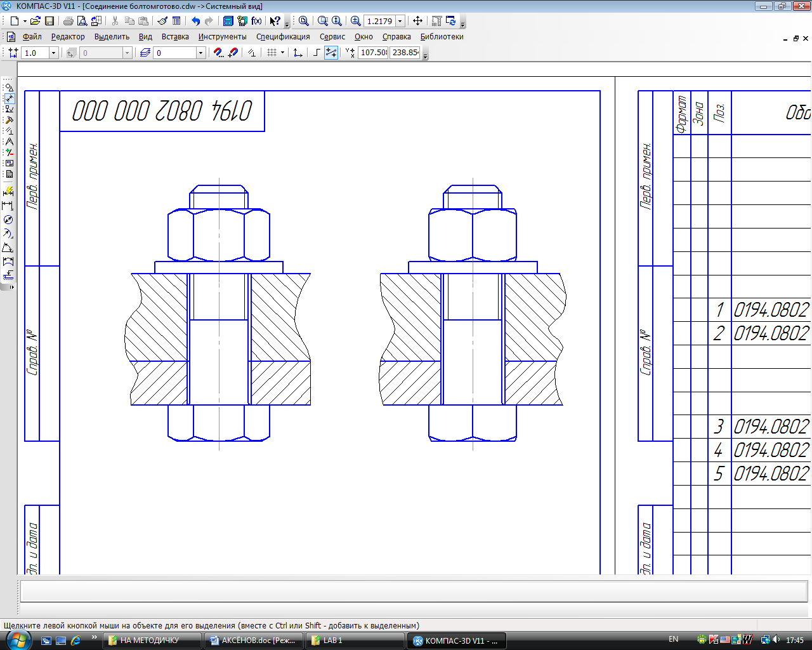Switch to АКСЁНОВ.doc taskbar window
This screenshot has height=650, width=812.
pos(254,640)
